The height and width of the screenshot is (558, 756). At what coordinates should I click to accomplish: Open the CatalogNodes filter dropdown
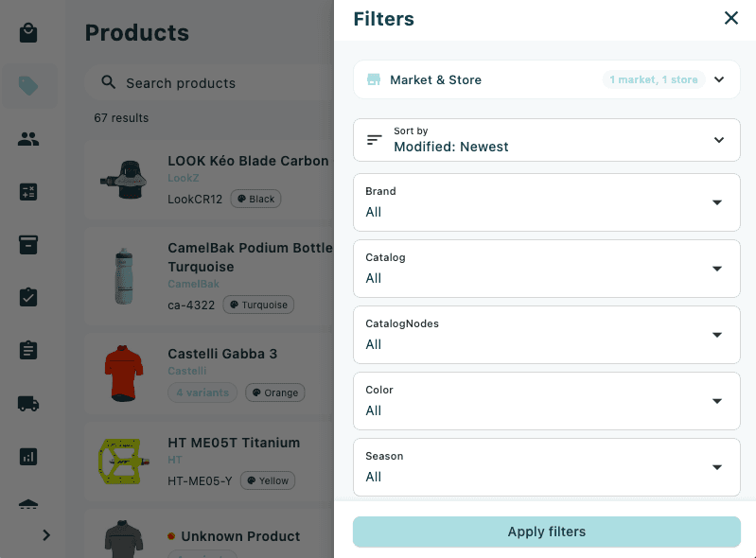coord(547,335)
